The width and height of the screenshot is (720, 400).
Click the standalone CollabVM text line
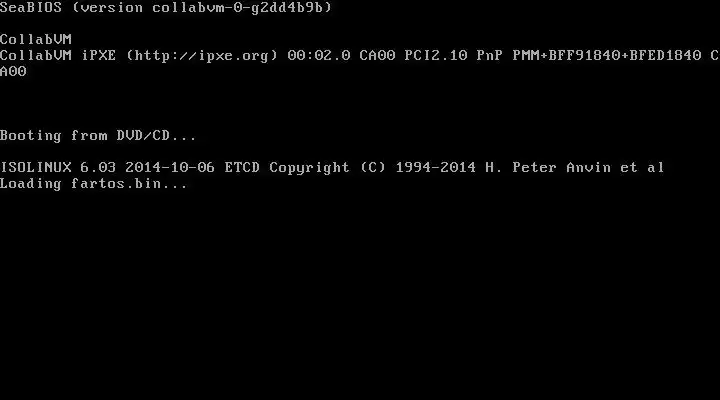[36, 39]
